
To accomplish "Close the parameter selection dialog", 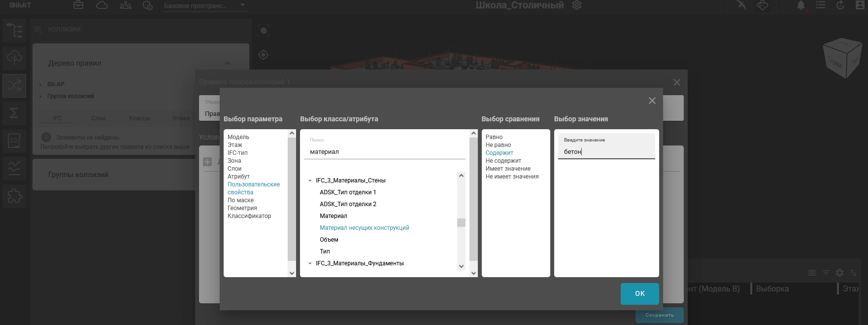I will (652, 101).
